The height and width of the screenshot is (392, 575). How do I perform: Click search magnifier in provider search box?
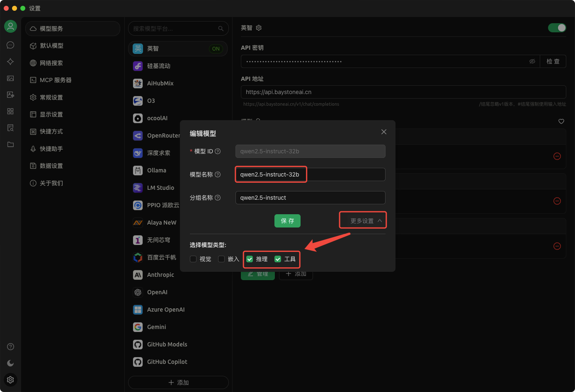[221, 29]
